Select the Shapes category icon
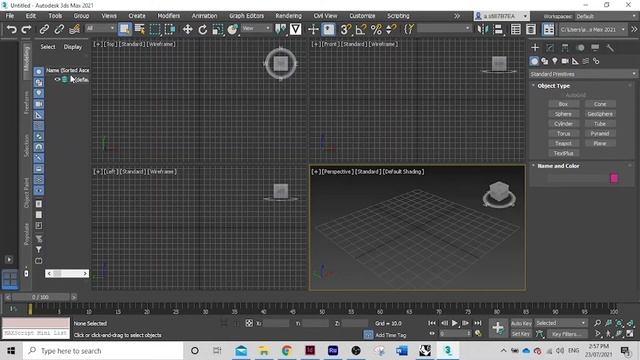This screenshot has width=640, height=360. click(x=544, y=61)
